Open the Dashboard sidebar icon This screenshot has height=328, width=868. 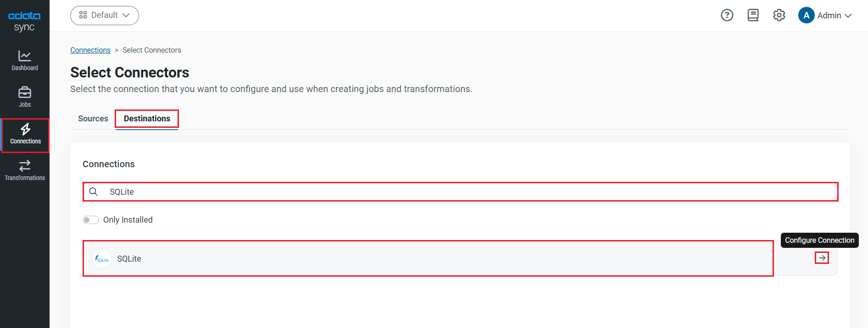(25, 60)
